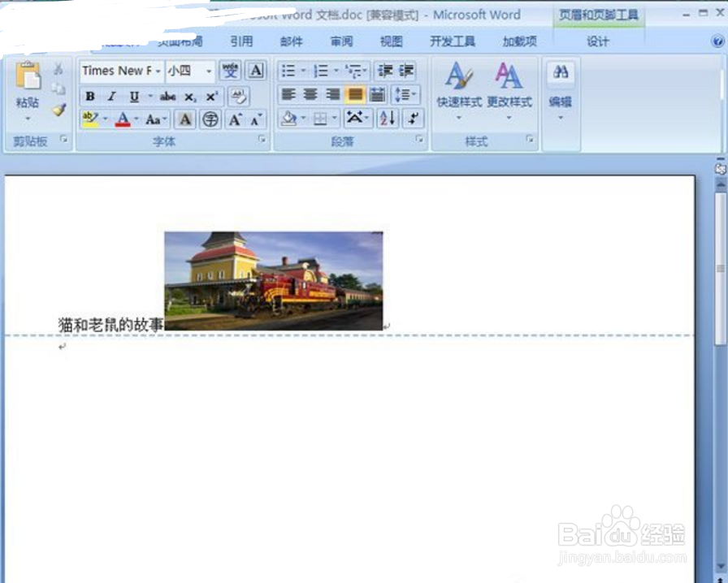728x583 pixels.
Task: Switch to the 邮件 tab
Action: [x=292, y=41]
